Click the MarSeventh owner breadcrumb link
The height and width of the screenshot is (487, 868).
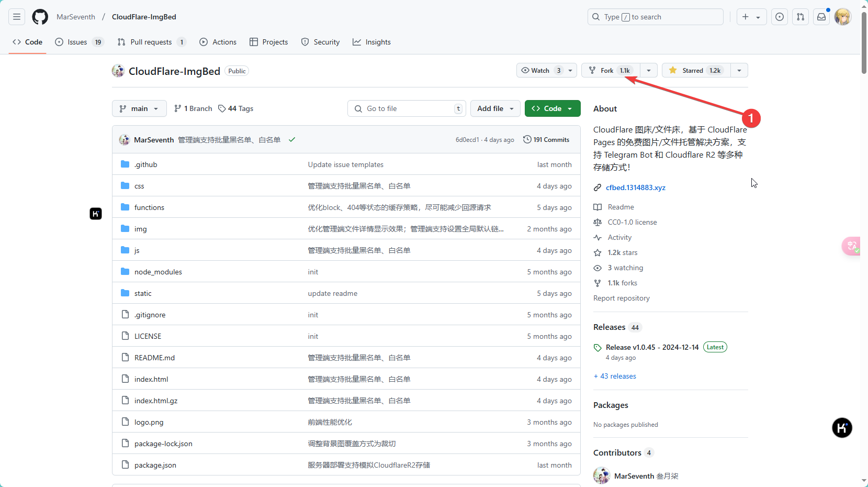click(76, 17)
